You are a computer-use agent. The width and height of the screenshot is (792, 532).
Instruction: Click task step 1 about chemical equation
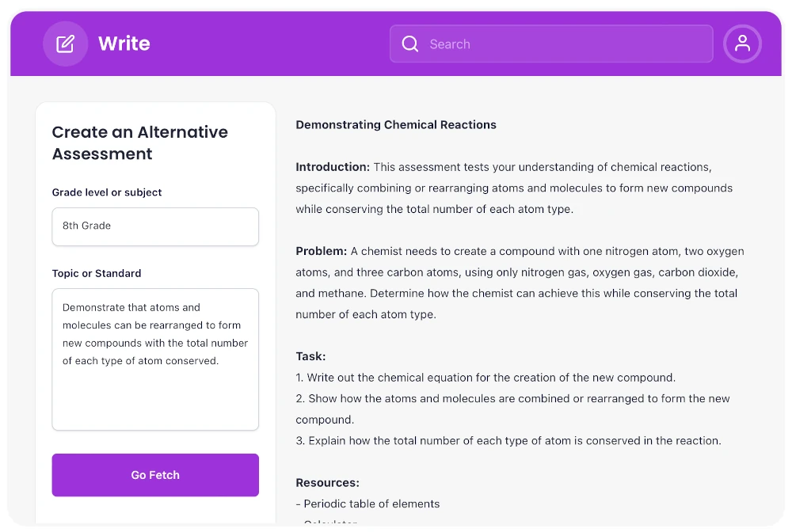(x=485, y=378)
